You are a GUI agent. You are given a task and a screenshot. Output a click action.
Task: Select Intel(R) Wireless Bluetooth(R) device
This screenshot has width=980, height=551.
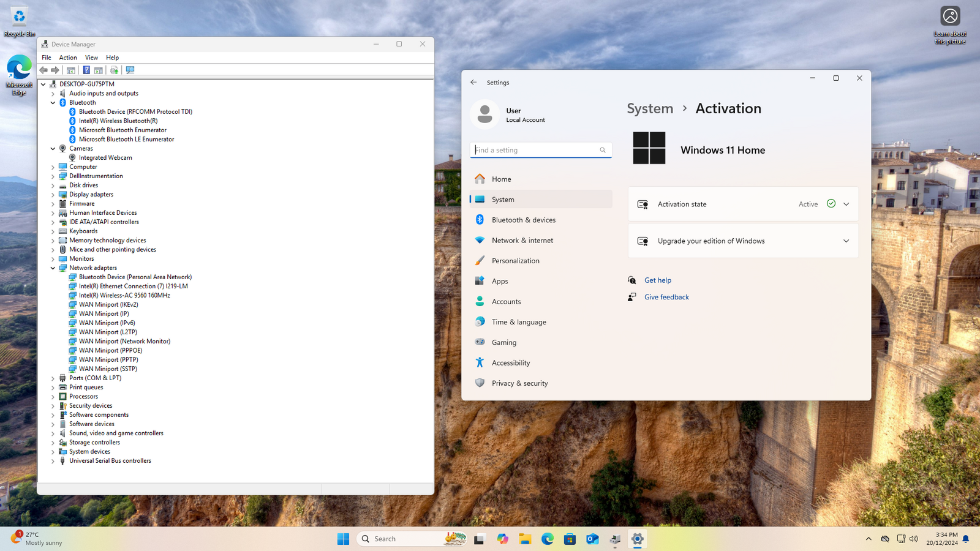point(118,121)
